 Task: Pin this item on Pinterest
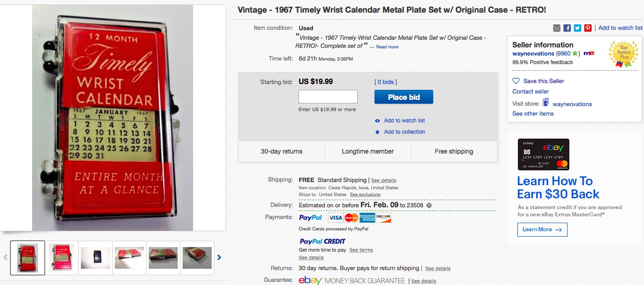pyautogui.click(x=588, y=28)
